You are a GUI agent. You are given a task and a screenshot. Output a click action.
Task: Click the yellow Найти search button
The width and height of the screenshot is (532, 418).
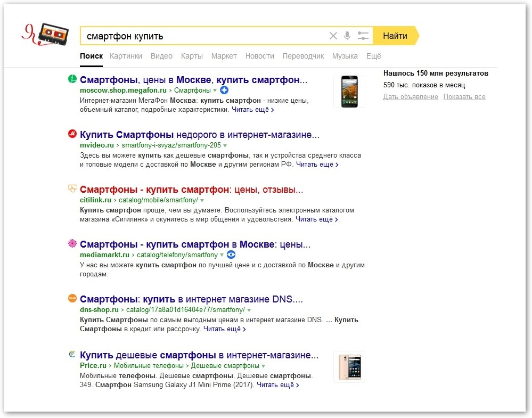tap(396, 36)
